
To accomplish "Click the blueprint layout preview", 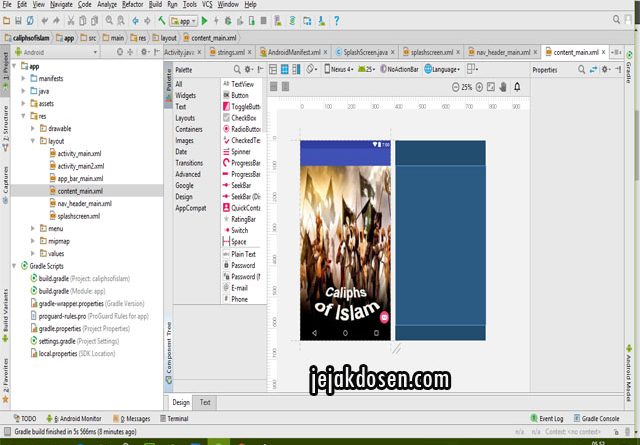I will (440, 240).
